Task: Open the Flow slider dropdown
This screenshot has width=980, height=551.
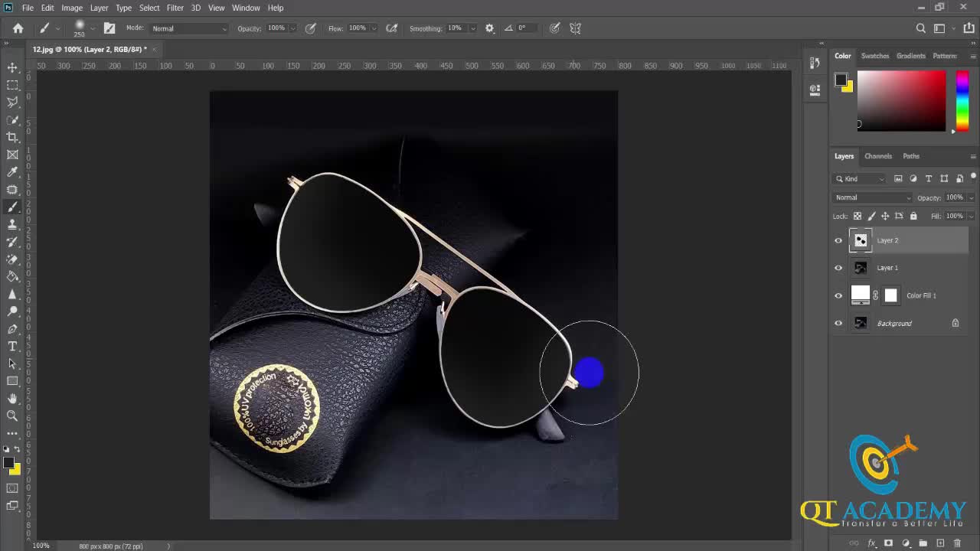Action: [373, 28]
